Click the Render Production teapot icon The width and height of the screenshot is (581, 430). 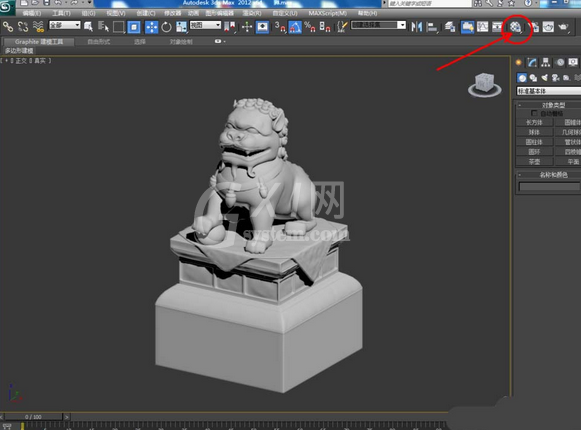(564, 27)
